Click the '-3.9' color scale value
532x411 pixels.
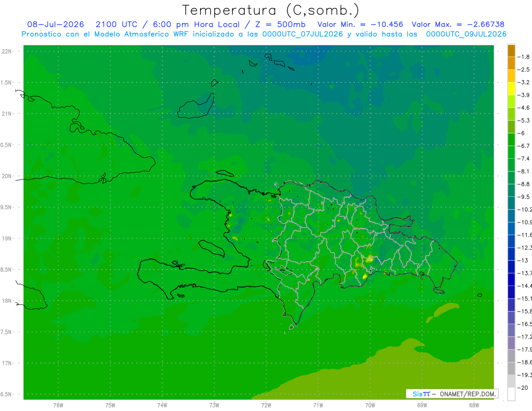point(524,95)
